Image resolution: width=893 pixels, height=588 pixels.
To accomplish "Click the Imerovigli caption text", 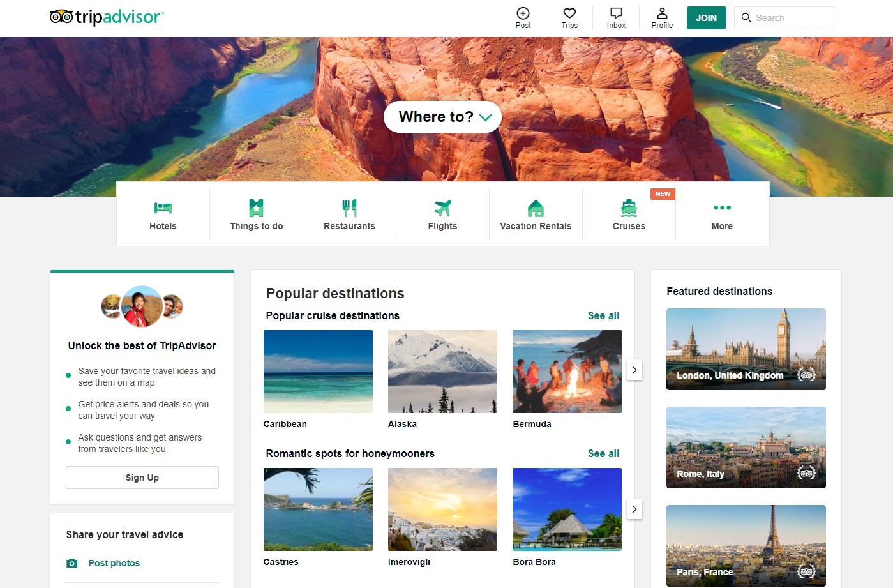I will 409,562.
